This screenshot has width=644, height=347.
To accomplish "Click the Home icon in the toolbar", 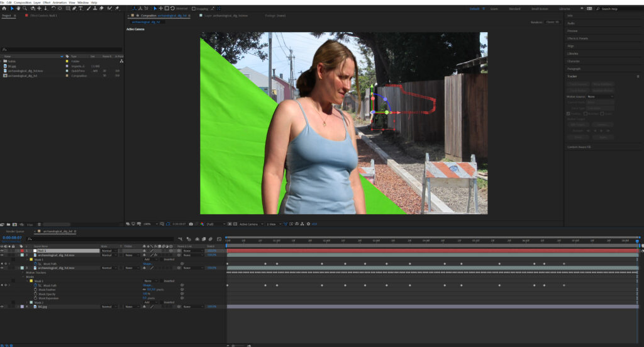I will 4,9.
